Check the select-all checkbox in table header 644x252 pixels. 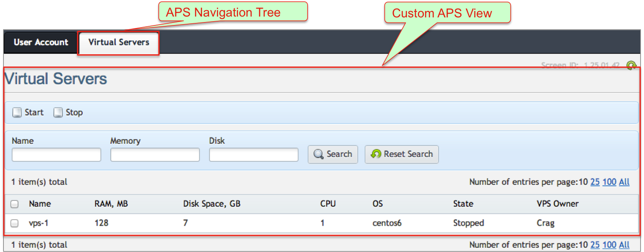point(14,204)
